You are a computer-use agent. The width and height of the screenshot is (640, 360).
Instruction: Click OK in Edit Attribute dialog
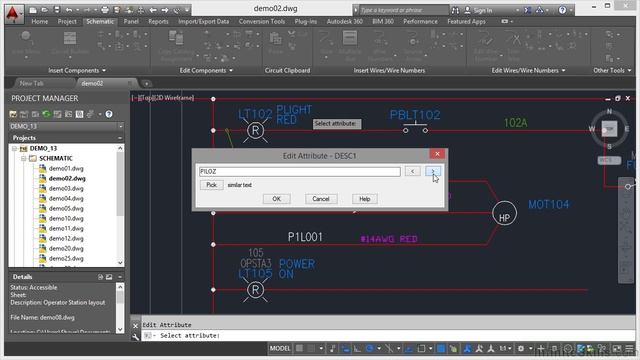point(276,199)
